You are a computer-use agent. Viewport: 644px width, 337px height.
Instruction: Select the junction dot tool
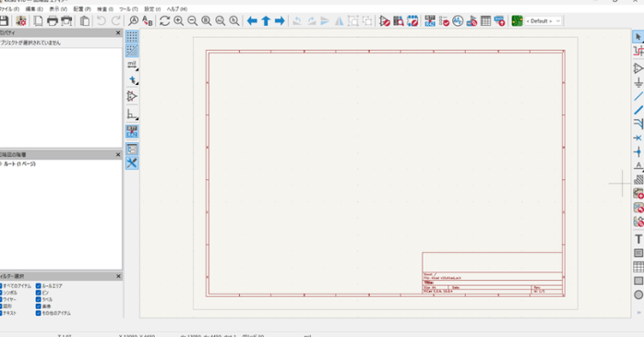638,152
